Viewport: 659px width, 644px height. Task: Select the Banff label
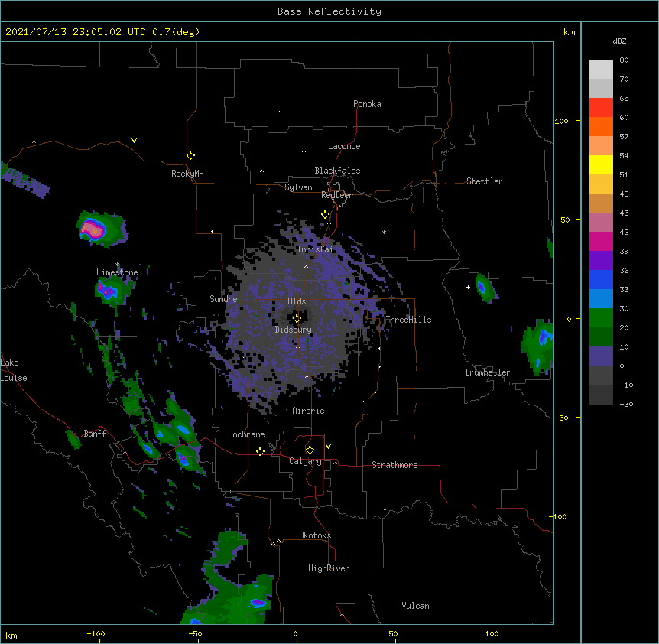(95, 434)
